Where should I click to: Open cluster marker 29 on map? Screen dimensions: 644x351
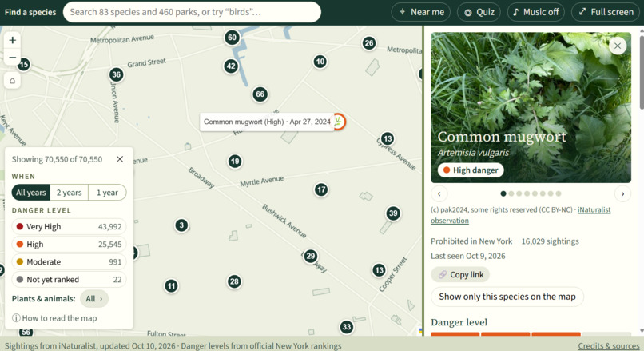(x=311, y=257)
